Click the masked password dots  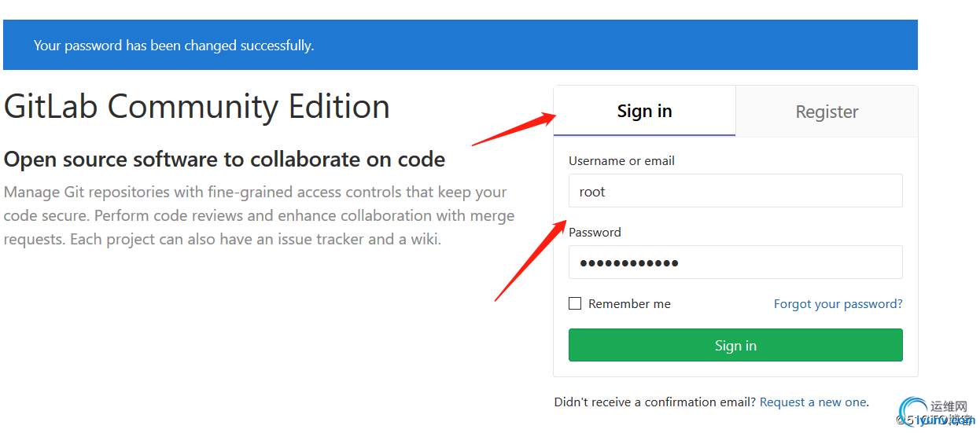coord(629,262)
